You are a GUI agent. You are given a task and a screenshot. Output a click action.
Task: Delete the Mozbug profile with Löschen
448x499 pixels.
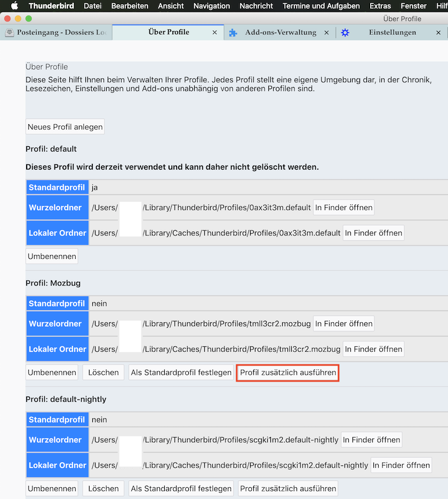tap(103, 373)
